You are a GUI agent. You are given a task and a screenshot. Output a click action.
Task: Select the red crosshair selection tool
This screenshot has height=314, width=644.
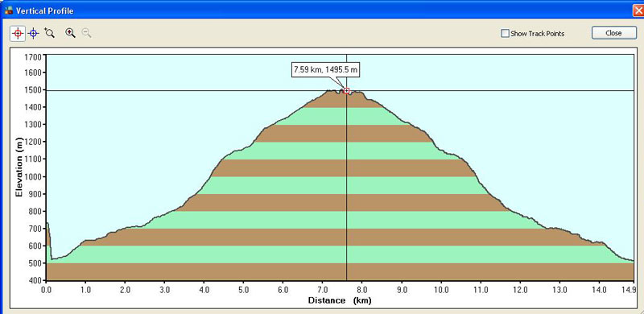(18, 33)
